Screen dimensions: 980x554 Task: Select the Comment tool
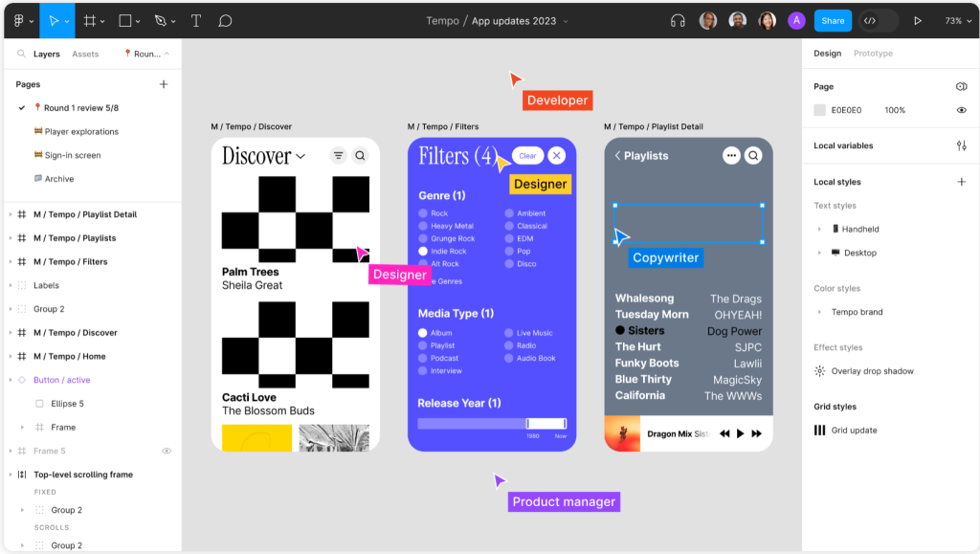click(225, 21)
